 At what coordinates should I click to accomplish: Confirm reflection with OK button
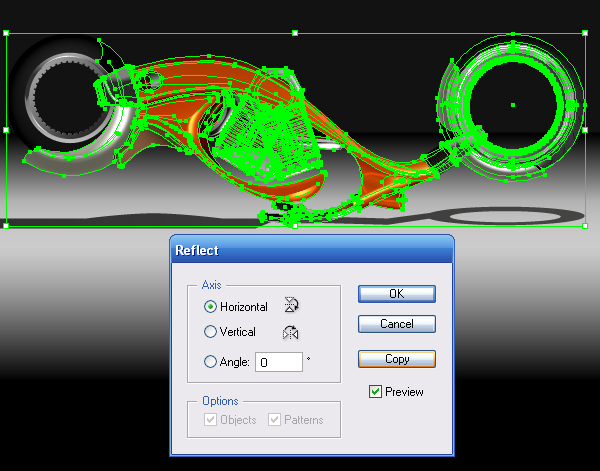pos(397,294)
